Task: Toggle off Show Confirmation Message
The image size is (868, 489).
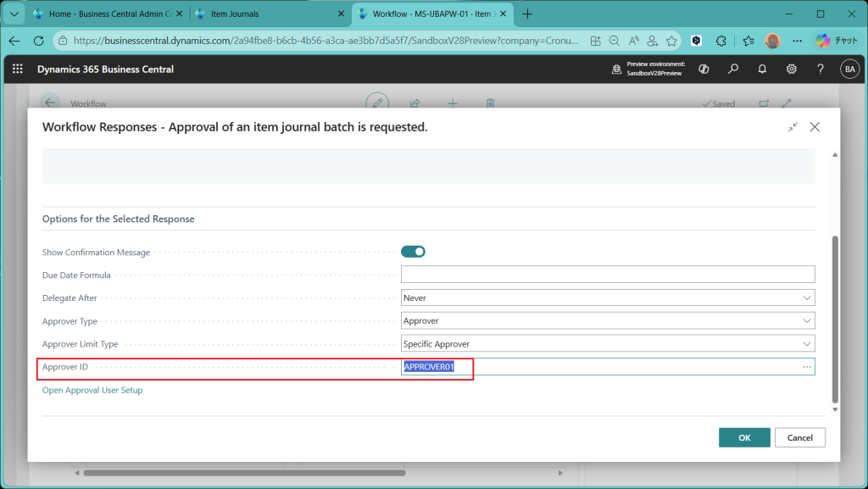Action: point(413,252)
